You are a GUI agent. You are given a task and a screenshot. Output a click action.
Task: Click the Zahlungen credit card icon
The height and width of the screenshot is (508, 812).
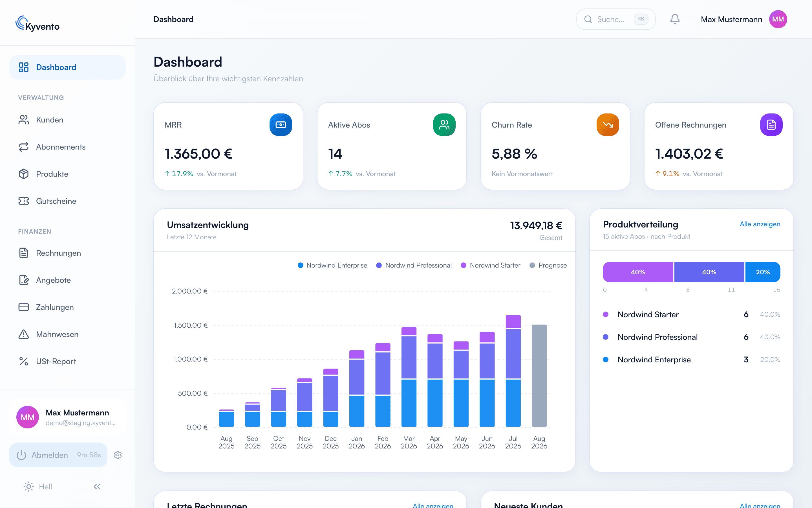pos(23,307)
